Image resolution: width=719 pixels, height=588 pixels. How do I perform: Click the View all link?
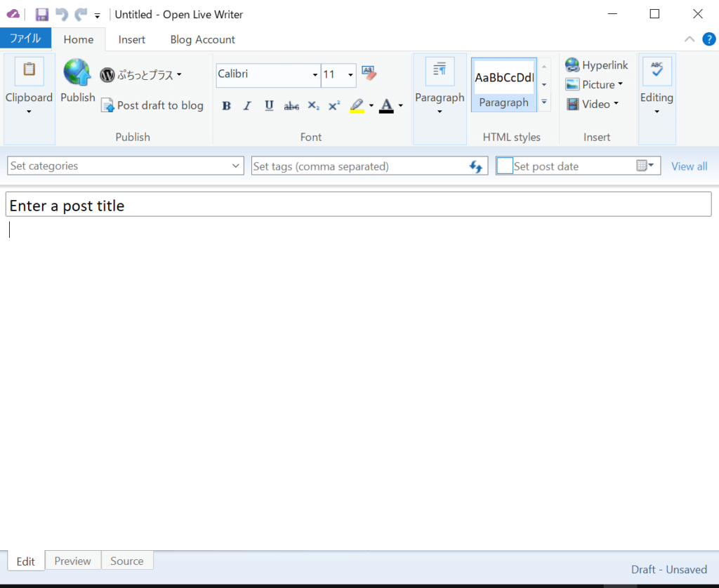[689, 166]
